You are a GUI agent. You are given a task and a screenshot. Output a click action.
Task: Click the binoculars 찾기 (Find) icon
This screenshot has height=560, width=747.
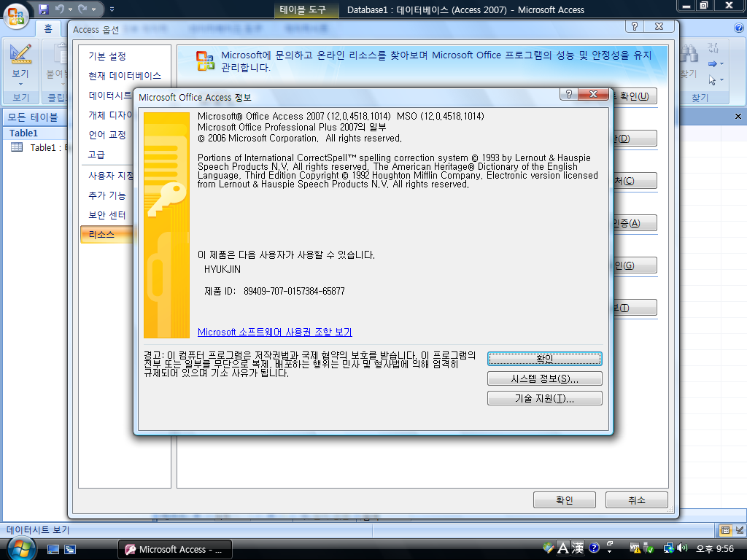coord(689,53)
